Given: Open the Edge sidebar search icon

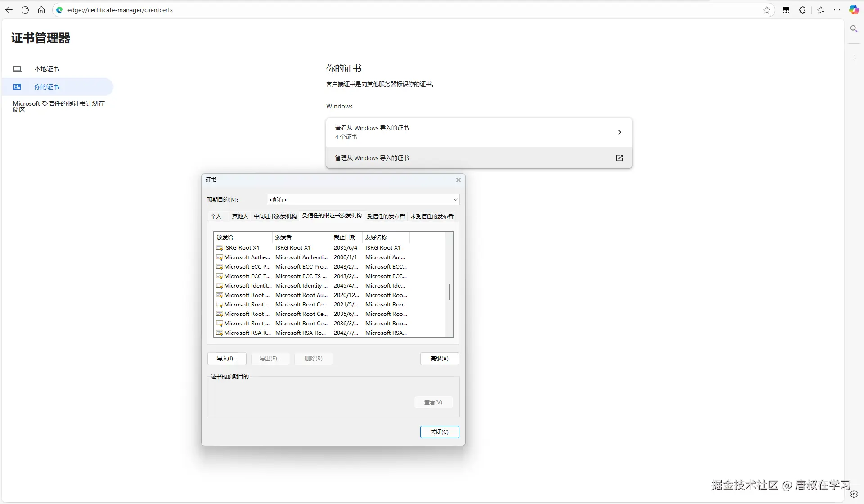Looking at the screenshot, I should click(854, 29).
